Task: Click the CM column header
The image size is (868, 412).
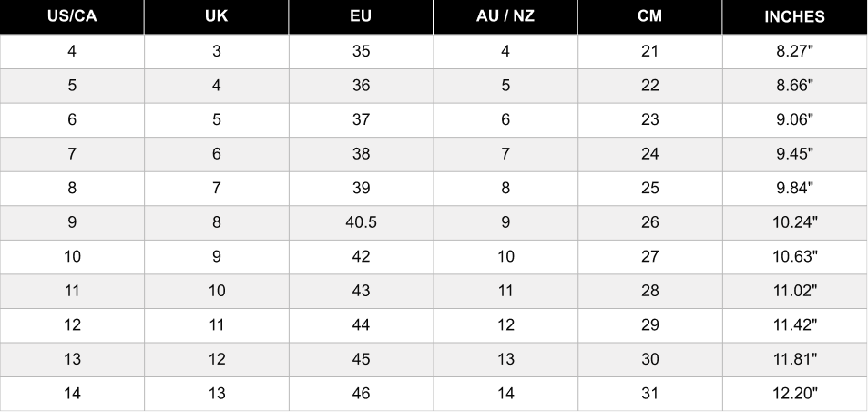Action: pos(649,16)
